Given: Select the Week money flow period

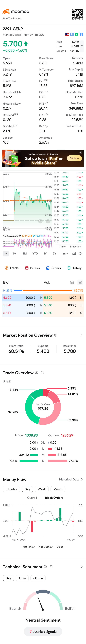Looking at the screenshot, I should [42, 489].
